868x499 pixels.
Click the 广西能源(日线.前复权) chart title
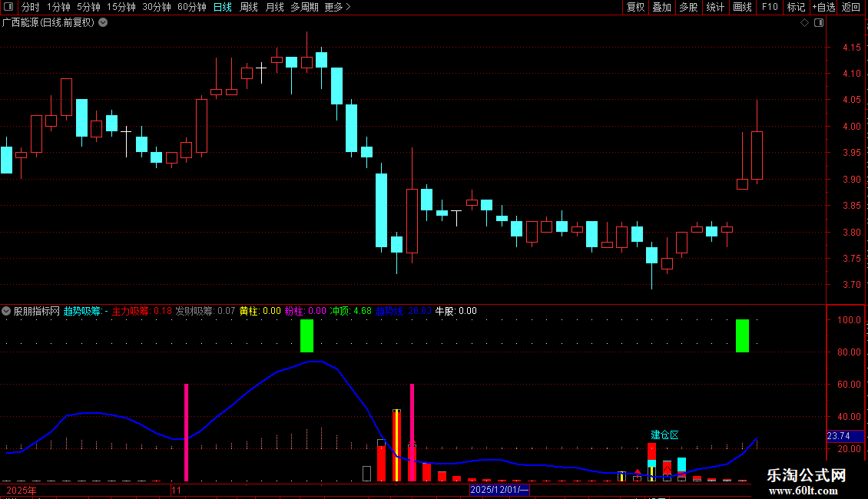48,23
